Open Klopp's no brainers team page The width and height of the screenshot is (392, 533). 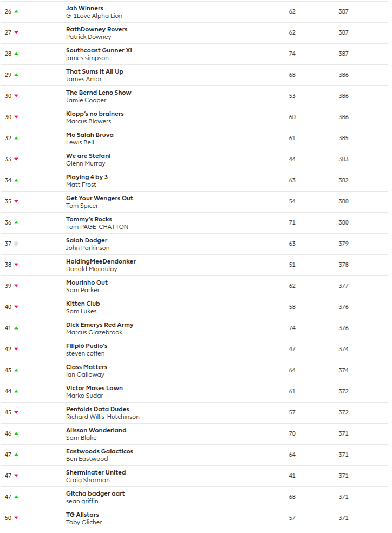pyautogui.click(x=95, y=114)
